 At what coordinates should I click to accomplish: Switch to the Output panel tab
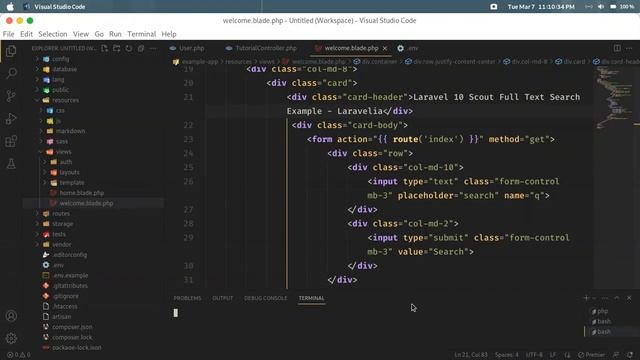point(222,298)
